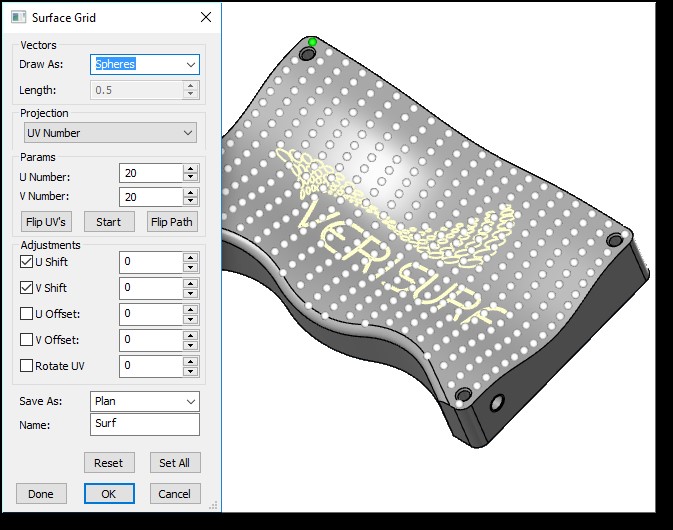Image resolution: width=673 pixels, height=530 pixels.
Task: Decrease U Shift with down arrow
Action: click(191, 267)
